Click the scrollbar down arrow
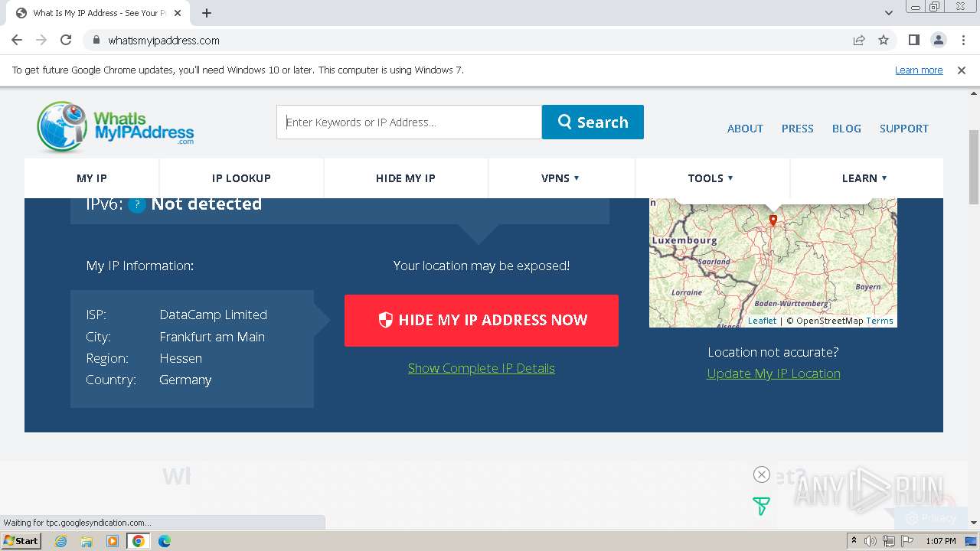Image resolution: width=980 pixels, height=551 pixels. tap(974, 523)
